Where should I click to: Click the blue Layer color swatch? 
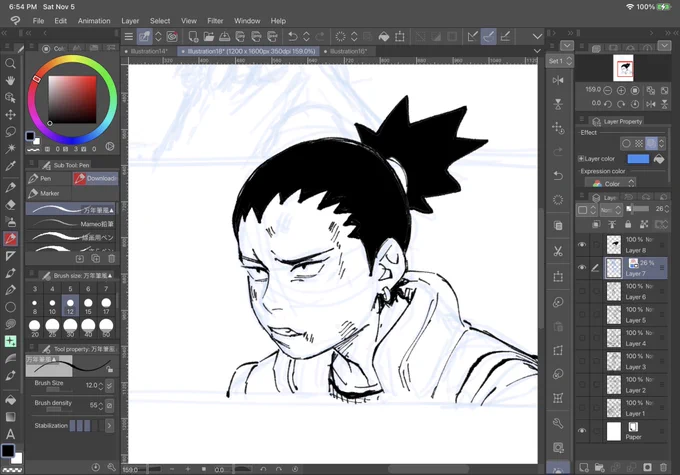point(638,159)
